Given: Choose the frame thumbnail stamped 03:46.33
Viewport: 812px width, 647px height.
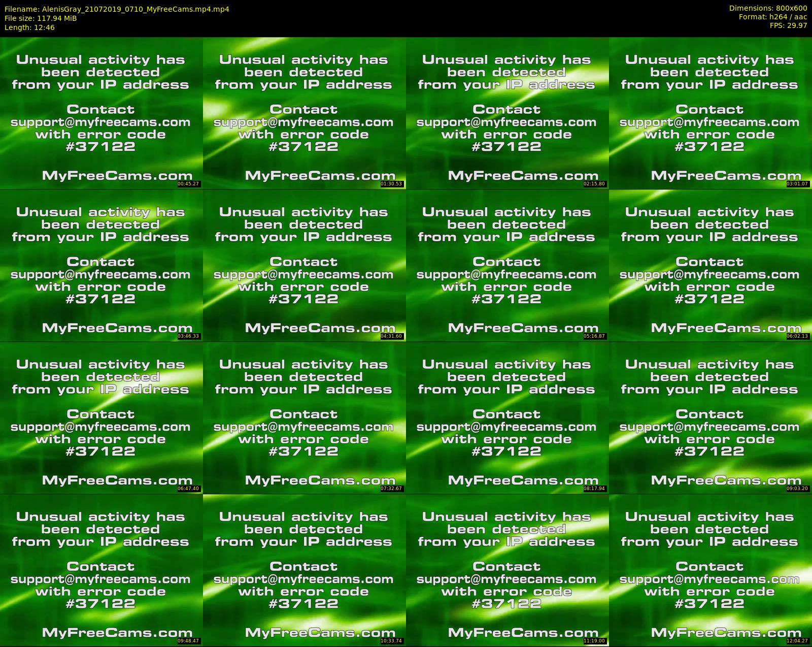Looking at the screenshot, I should (x=101, y=265).
